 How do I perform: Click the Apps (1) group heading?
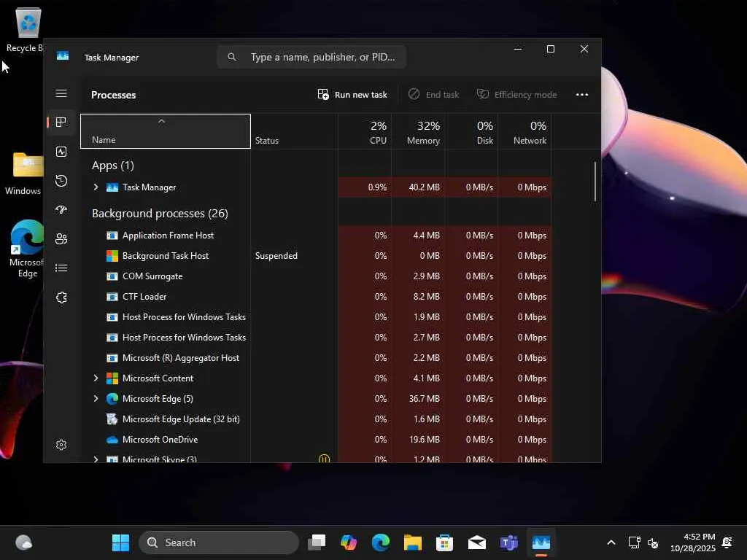coord(113,166)
